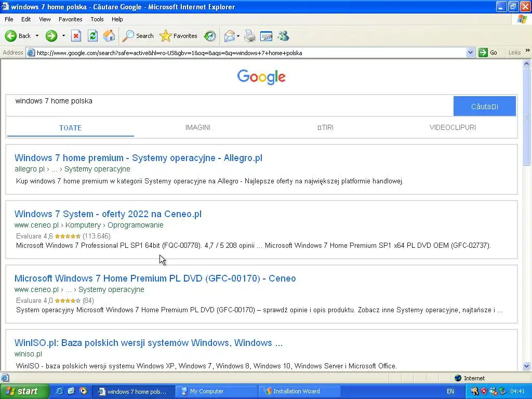
Task: Open Windows 7 home premium Allegro.pl result
Action: pyautogui.click(x=138, y=158)
